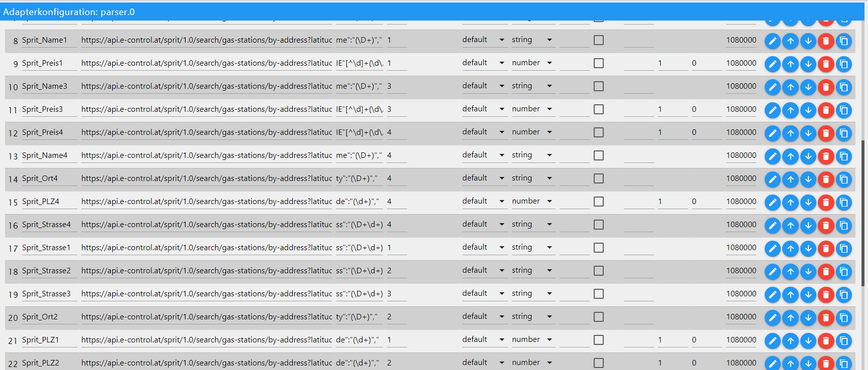Click the URL field of Sprit_Preis1
Screen dimensions: 868x370
pyautogui.click(x=207, y=63)
